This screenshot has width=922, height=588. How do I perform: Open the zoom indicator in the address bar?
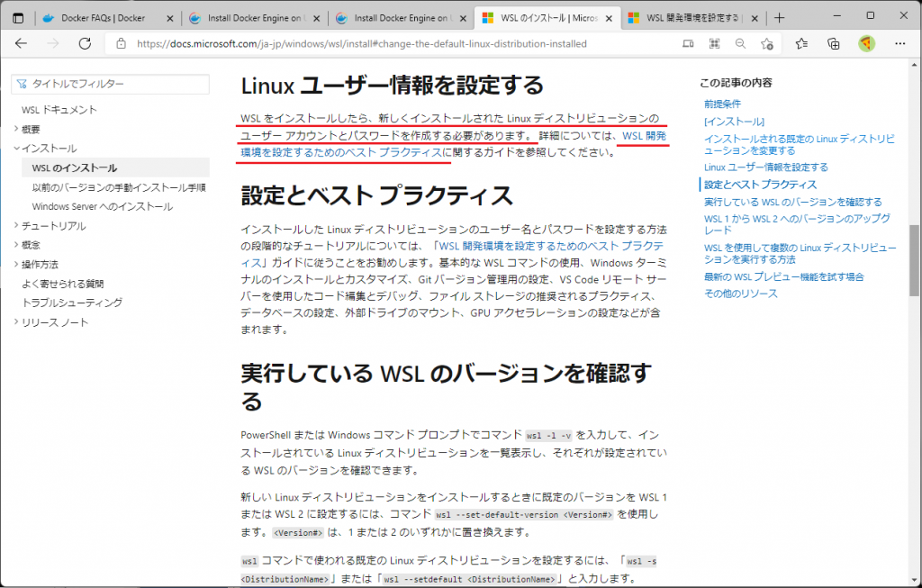(740, 43)
